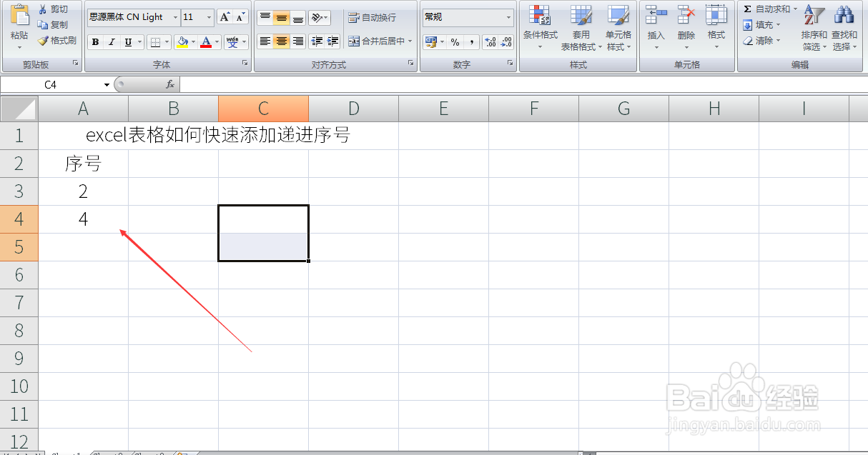Apply yellow fill color bucket

pyautogui.click(x=182, y=42)
